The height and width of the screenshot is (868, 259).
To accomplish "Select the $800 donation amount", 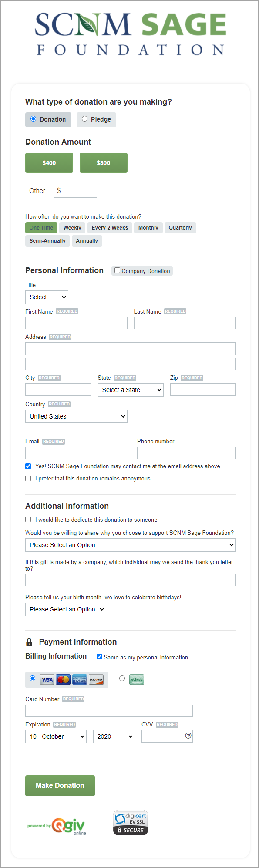I will (x=104, y=163).
